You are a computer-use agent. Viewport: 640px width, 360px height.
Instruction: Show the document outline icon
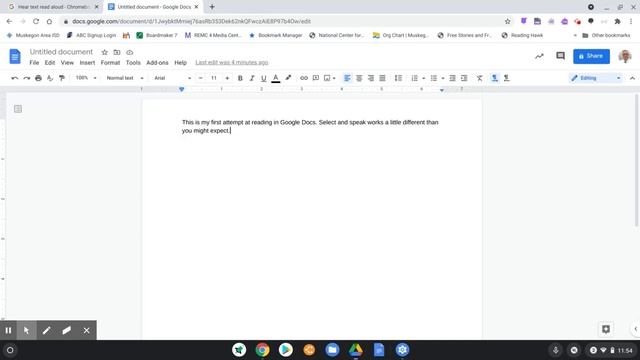click(18, 109)
